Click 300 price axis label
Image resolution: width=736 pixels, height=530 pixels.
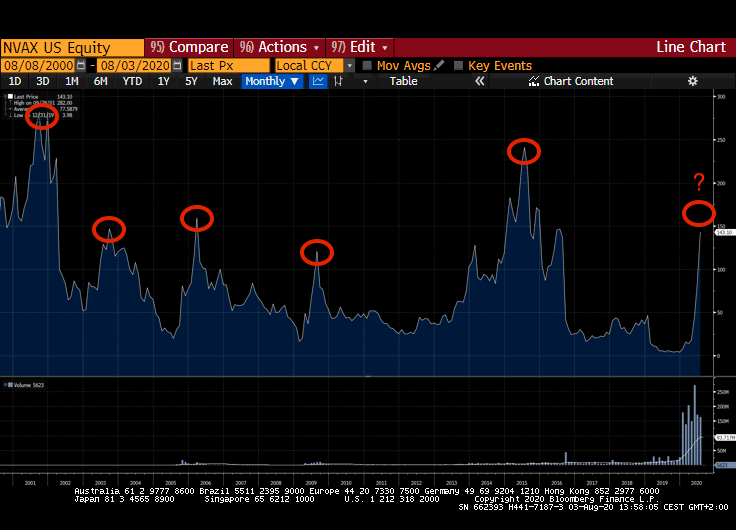click(x=721, y=97)
